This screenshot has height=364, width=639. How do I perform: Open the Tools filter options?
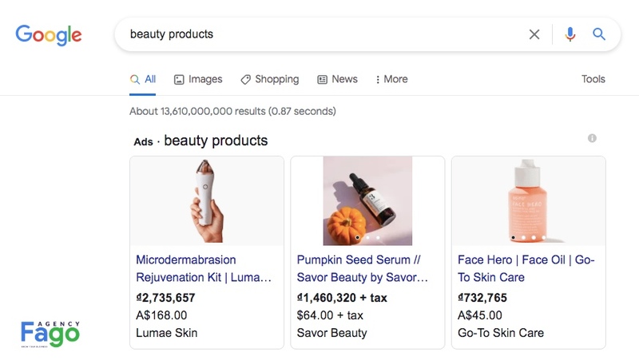tap(593, 79)
